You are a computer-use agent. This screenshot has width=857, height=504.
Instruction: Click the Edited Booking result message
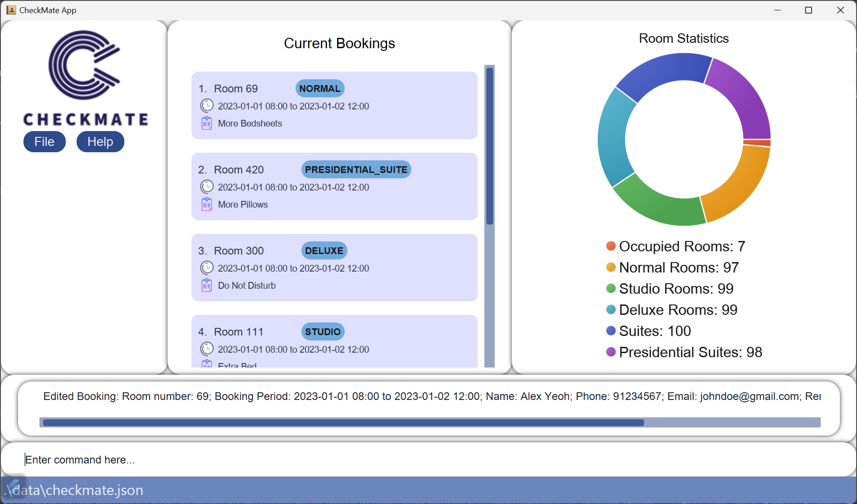[432, 396]
